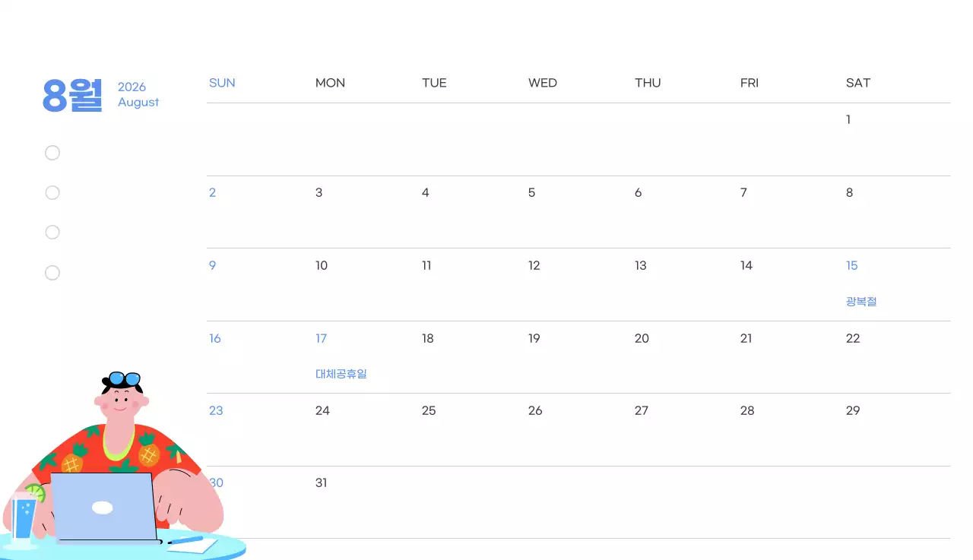Screen dimensions: 973x560
Task: Click the 2026 August subtitle
Action: click(138, 95)
